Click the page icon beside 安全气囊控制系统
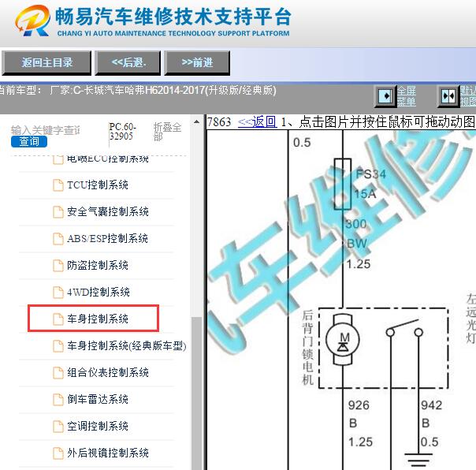This screenshot has width=476, height=470. 58,212
